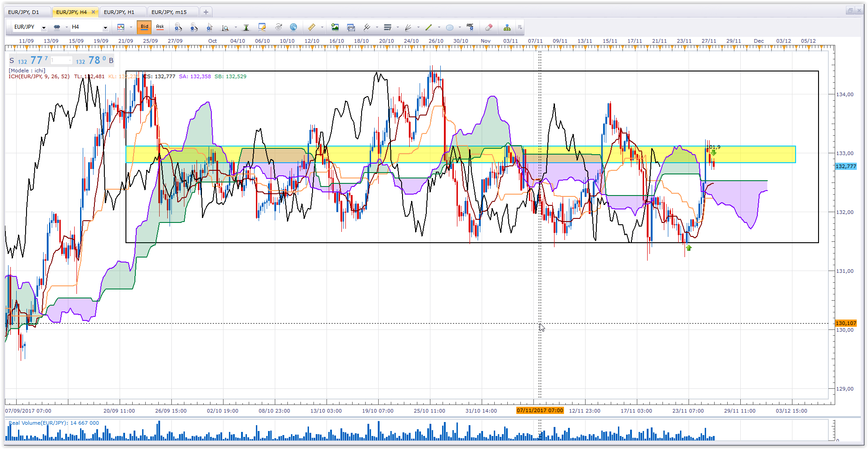The width and height of the screenshot is (868, 449).
Task: Toggle the Bid price display
Action: click(144, 27)
